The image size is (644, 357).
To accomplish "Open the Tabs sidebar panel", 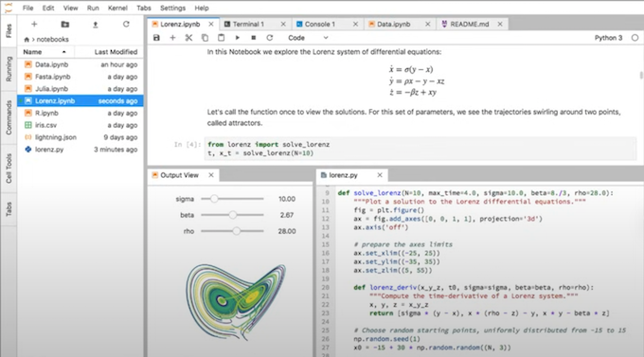I will (9, 209).
